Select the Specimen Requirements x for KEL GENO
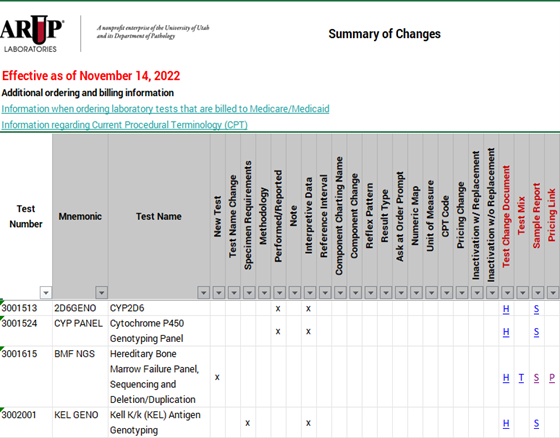560x438 pixels. coord(248,423)
